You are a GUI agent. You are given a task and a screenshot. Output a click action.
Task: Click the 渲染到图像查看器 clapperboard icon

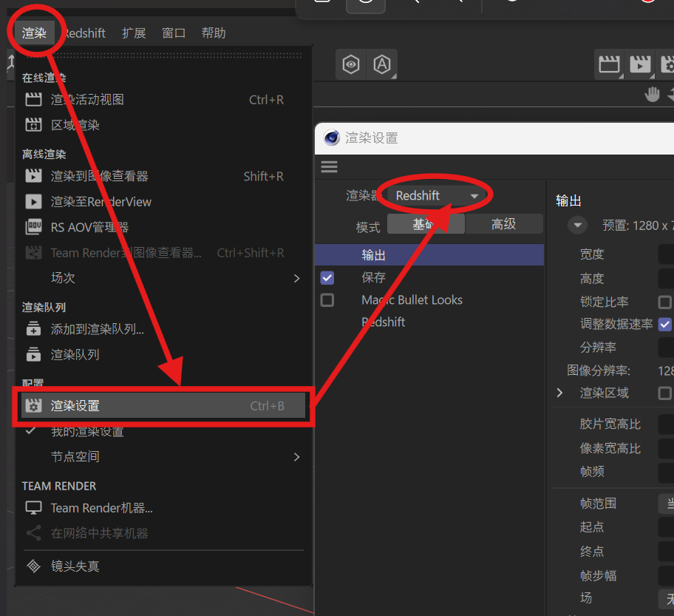click(x=33, y=176)
